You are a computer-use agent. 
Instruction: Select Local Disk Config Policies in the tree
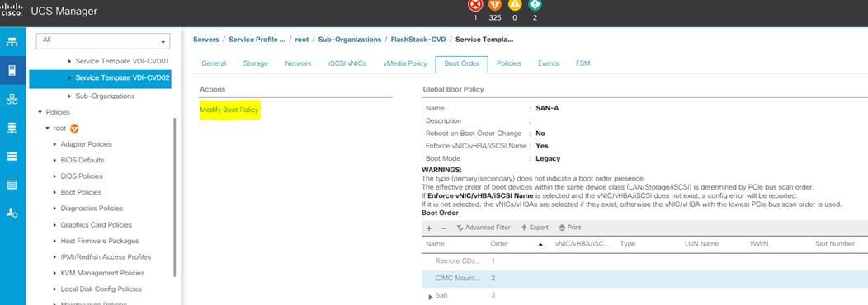click(x=101, y=289)
